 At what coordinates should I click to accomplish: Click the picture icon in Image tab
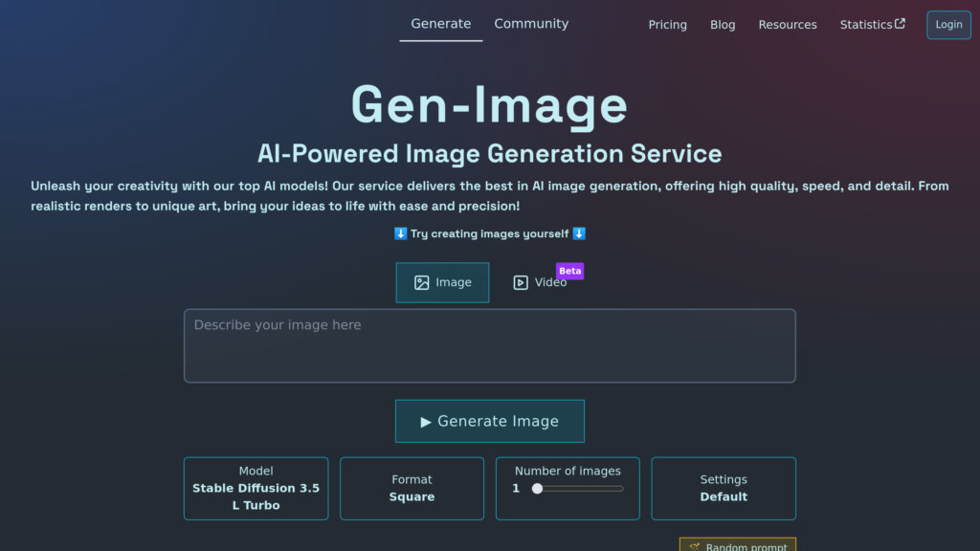click(x=422, y=283)
